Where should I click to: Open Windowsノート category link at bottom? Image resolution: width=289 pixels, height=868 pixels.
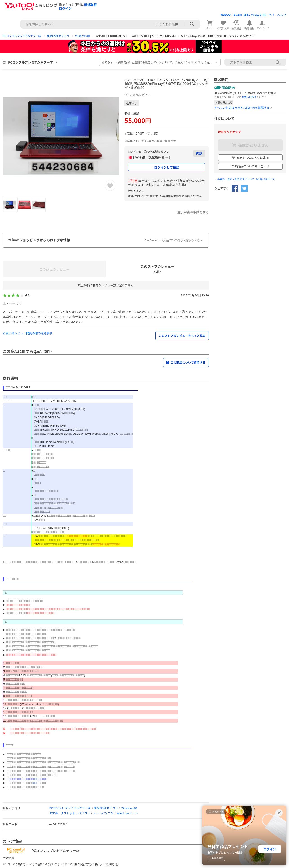[127, 813]
